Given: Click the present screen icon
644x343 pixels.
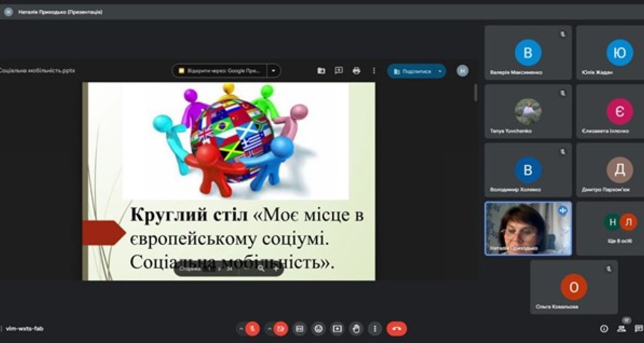Looking at the screenshot, I should tap(337, 329).
